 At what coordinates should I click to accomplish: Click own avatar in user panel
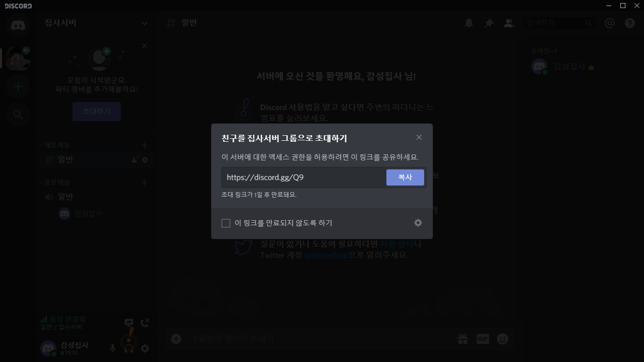point(48,348)
